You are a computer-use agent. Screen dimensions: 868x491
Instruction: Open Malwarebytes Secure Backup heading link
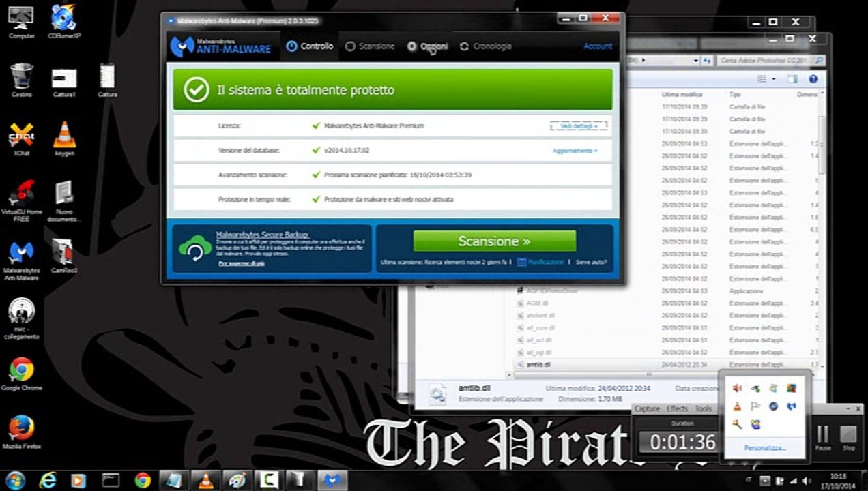click(x=262, y=234)
